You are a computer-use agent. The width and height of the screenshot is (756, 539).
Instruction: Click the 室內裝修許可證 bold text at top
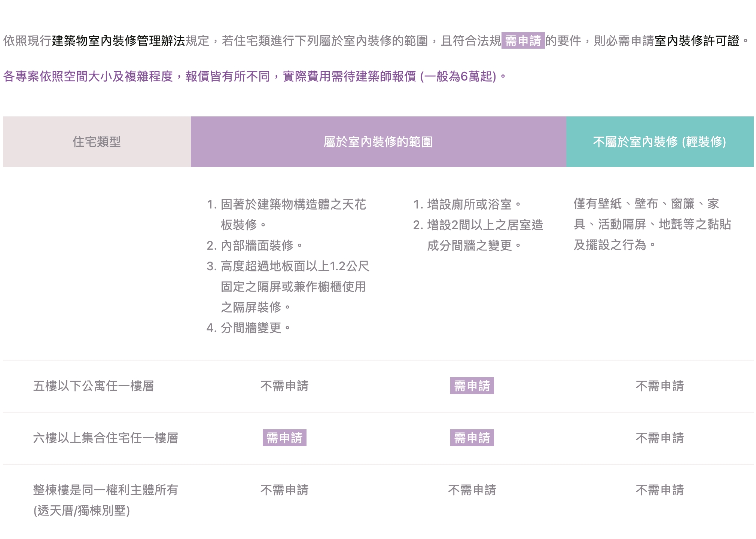pyautogui.click(x=697, y=40)
